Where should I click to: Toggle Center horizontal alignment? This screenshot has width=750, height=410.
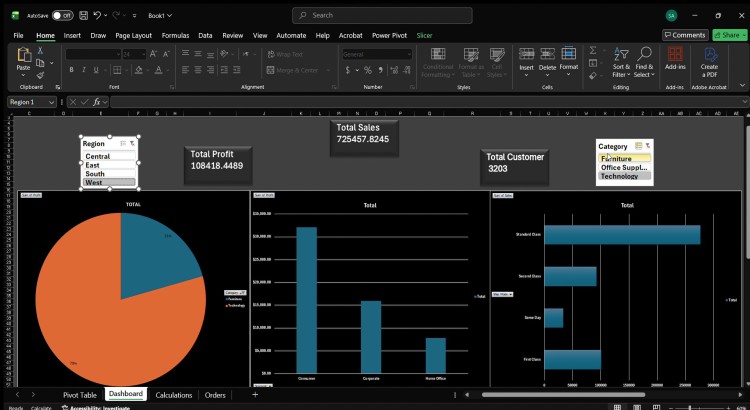point(198,70)
